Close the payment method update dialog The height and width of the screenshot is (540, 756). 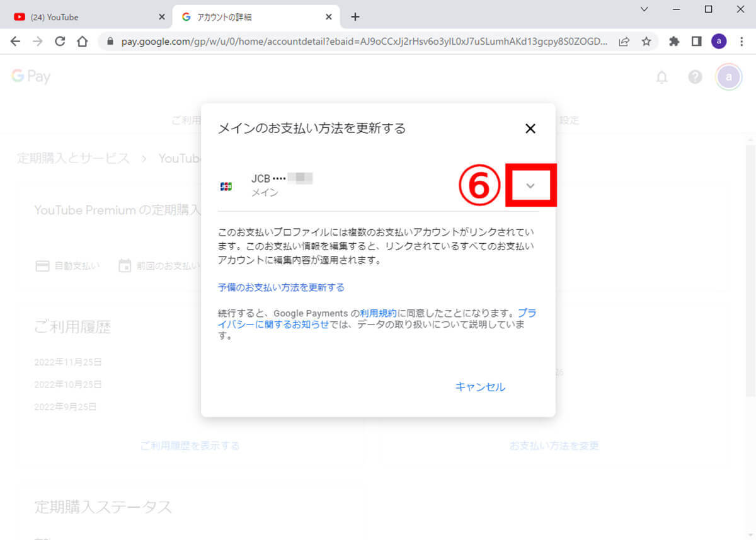[x=530, y=129]
